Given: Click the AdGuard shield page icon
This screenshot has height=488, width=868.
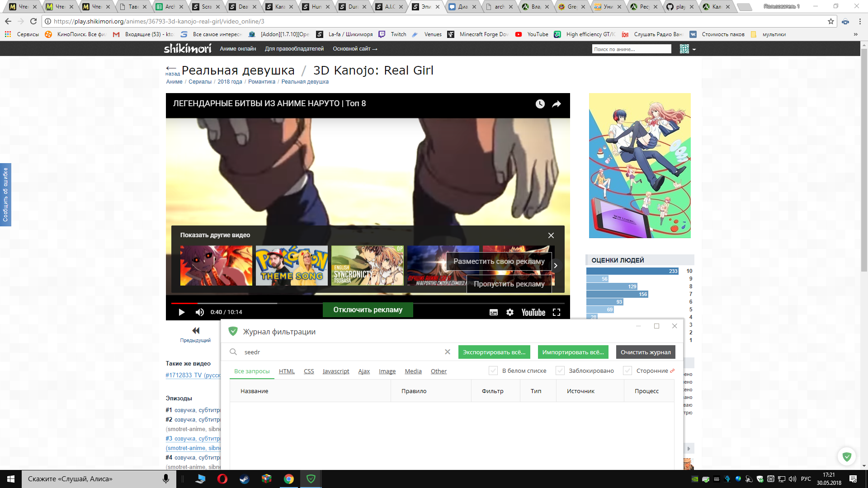Looking at the screenshot, I should pos(847,456).
